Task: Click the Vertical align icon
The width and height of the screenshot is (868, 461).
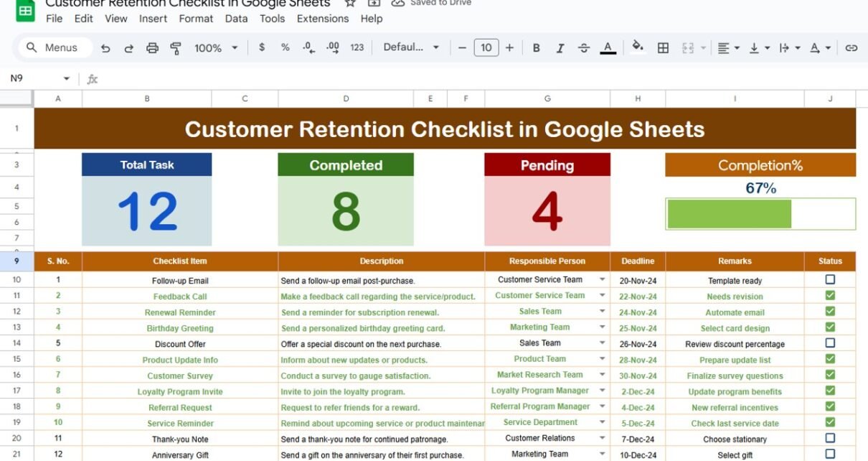Action: pyautogui.click(x=754, y=48)
